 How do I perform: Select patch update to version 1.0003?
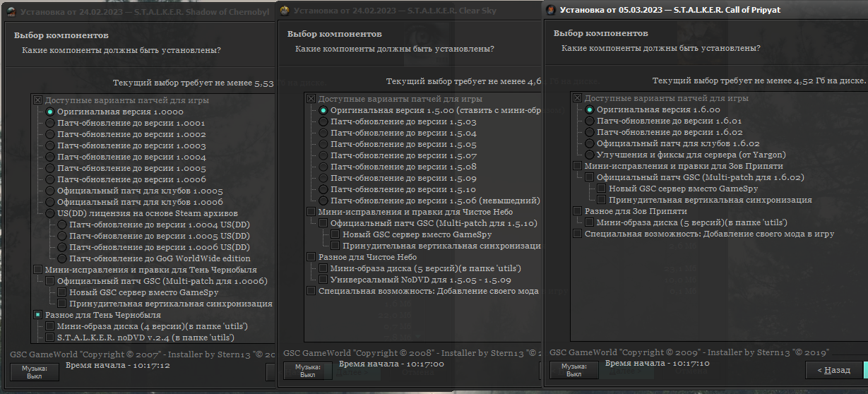[50, 145]
